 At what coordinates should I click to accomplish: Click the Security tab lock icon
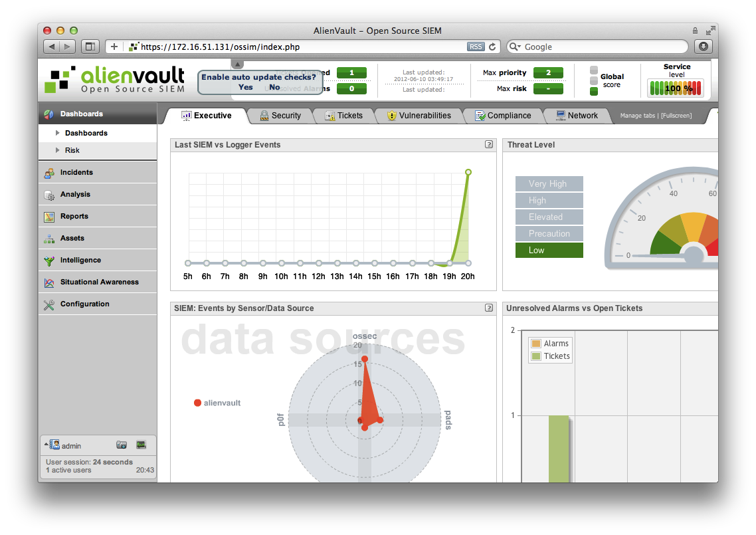[264, 116]
